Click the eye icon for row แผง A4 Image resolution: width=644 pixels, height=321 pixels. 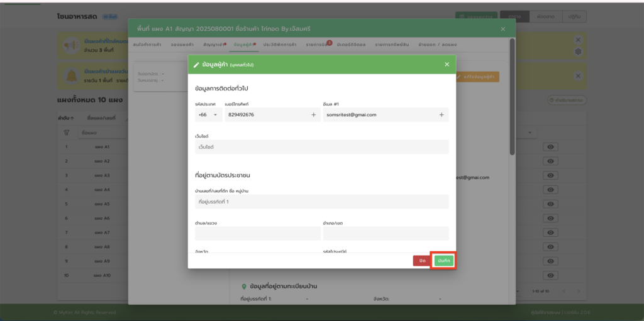[550, 190]
